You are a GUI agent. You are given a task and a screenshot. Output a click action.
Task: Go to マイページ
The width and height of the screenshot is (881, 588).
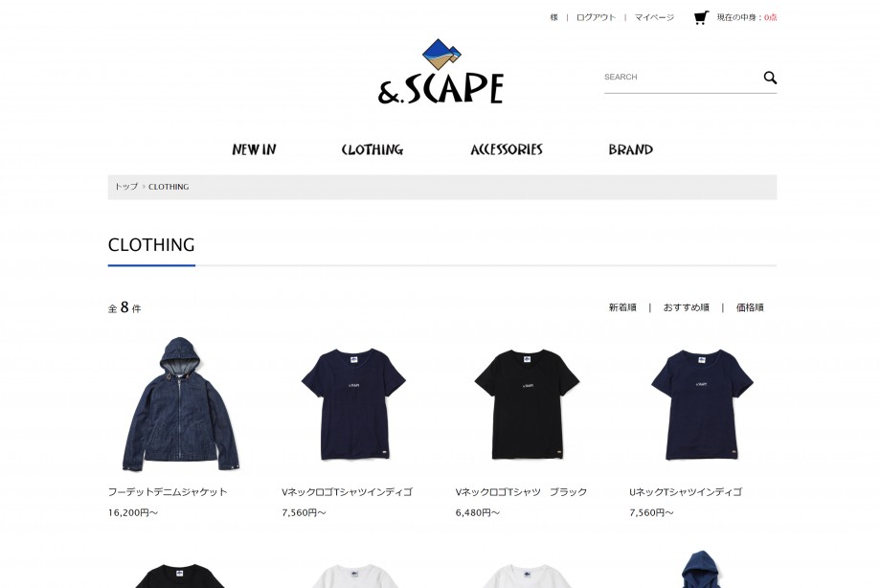654,17
